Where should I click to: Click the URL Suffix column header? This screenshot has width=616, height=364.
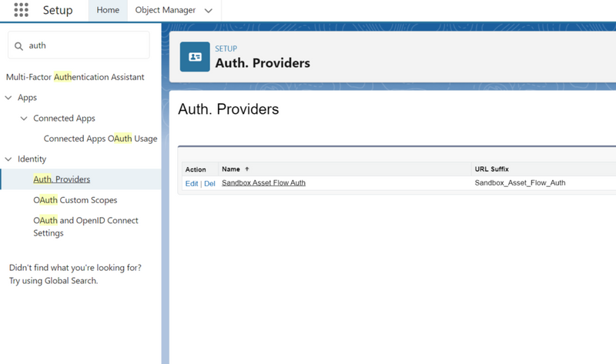(491, 169)
